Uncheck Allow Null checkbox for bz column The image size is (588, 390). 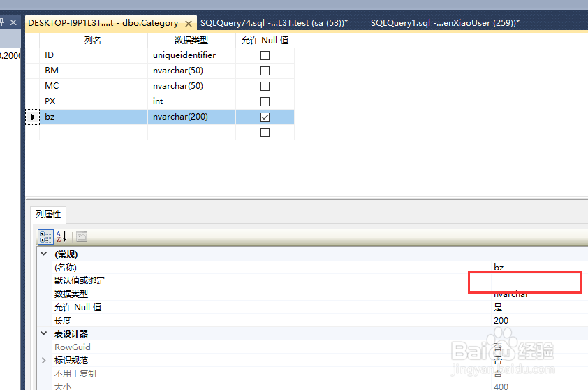tap(265, 117)
